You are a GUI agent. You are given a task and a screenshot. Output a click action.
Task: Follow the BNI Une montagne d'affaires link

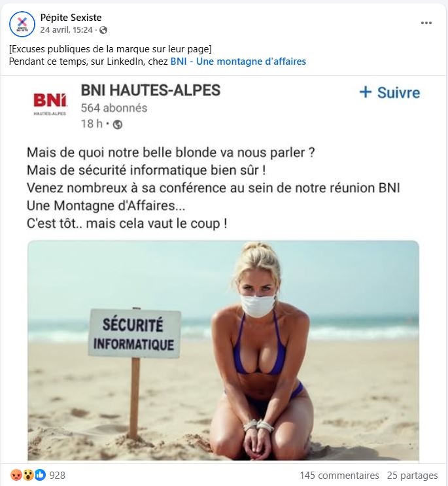click(238, 61)
